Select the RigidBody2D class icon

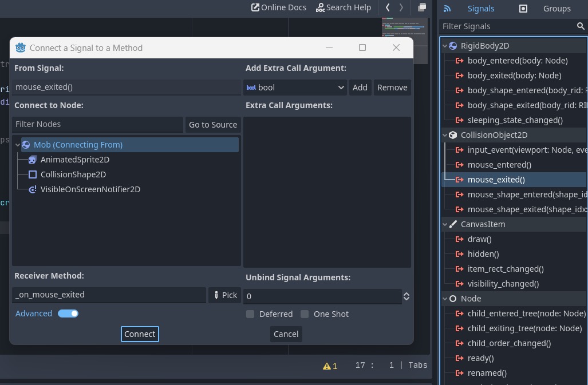(x=453, y=46)
